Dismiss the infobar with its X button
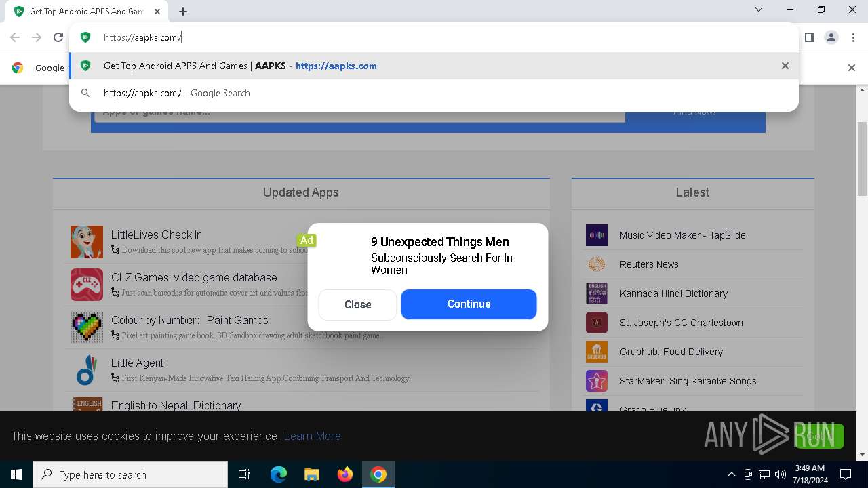 [x=852, y=68]
